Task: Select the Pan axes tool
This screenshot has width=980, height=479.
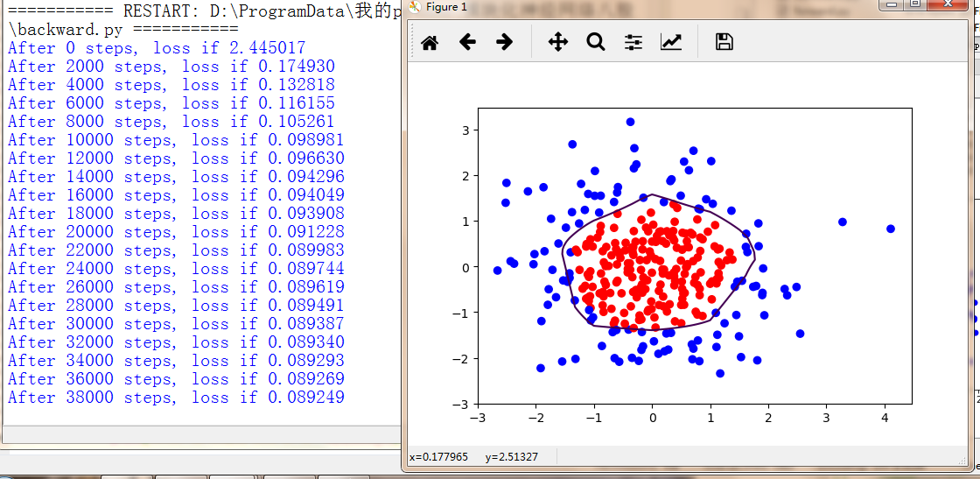Action: coord(557,42)
